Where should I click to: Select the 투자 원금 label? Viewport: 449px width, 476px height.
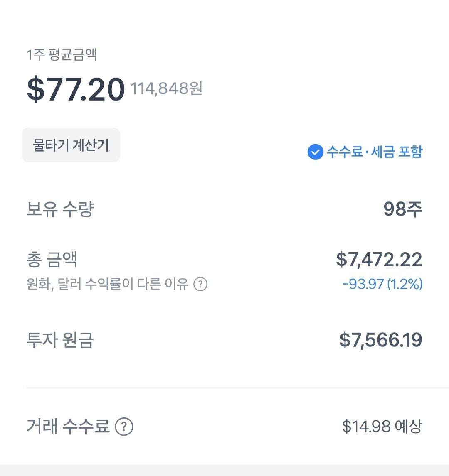pos(60,340)
